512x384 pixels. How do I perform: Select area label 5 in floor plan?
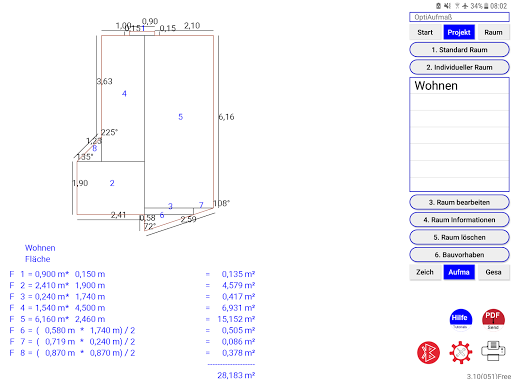pos(180,117)
